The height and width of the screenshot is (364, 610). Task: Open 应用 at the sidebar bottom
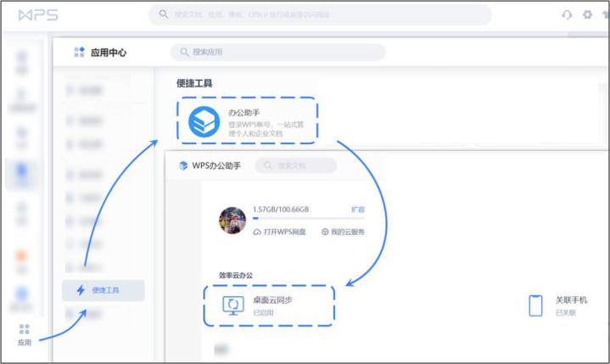[24, 335]
